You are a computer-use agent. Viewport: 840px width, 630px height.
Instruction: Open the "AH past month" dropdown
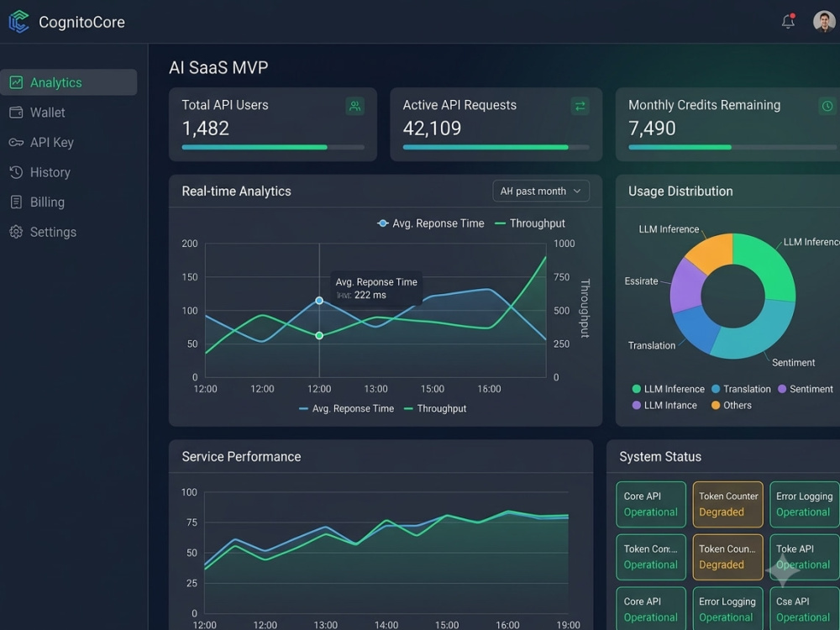(x=541, y=192)
